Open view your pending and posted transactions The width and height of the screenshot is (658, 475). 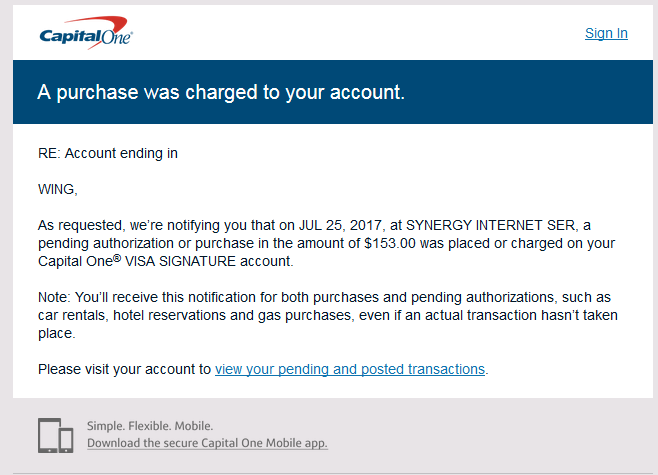[x=350, y=369]
